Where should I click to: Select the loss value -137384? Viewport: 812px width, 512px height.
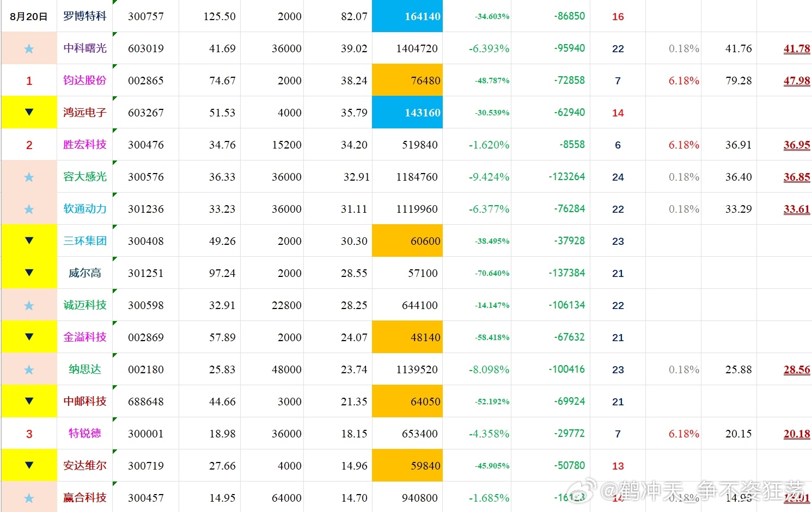point(566,273)
